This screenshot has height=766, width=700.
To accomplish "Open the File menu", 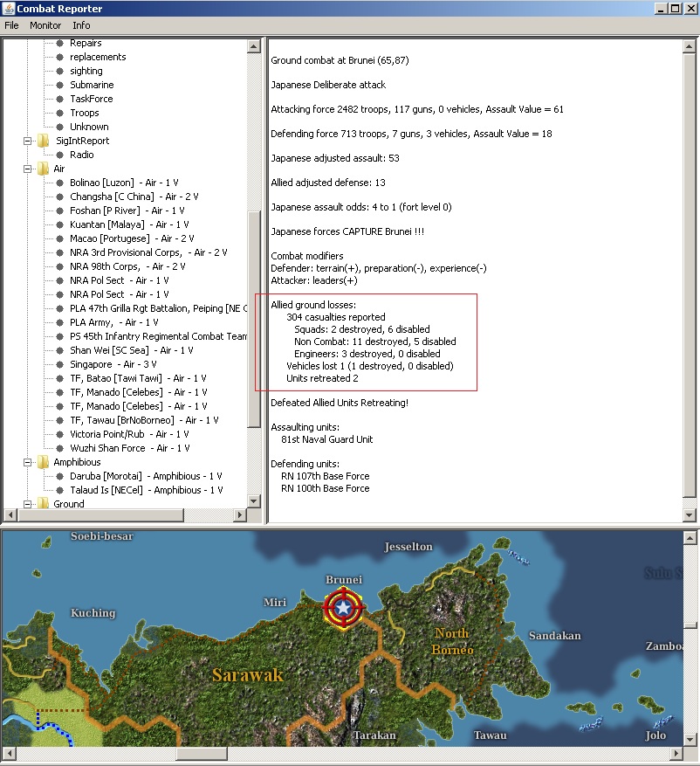I will (11, 25).
